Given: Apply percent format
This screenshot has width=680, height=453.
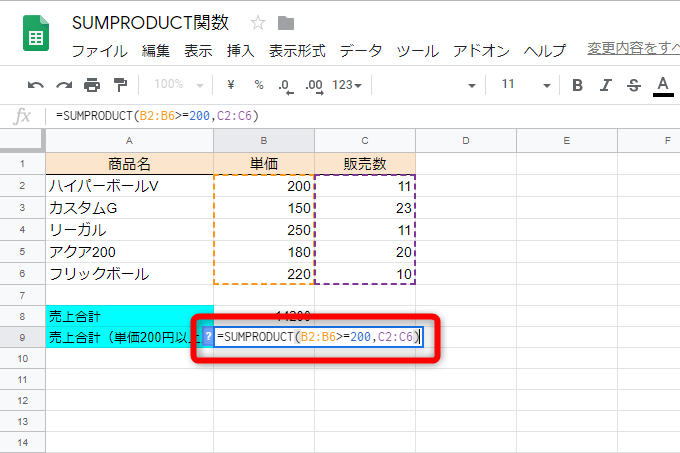Looking at the screenshot, I should pos(259,85).
